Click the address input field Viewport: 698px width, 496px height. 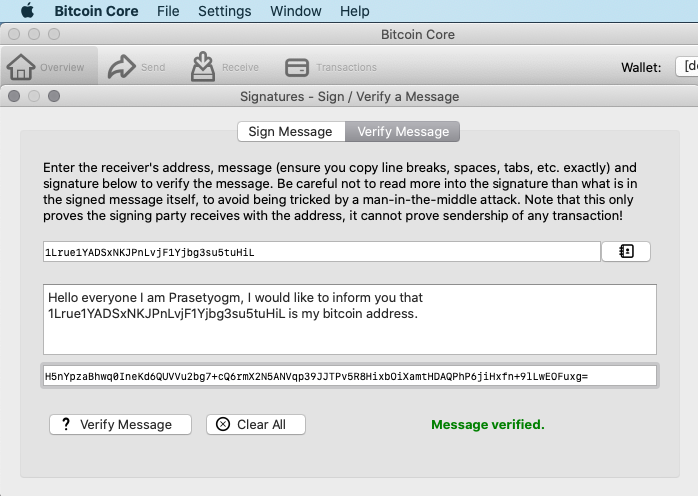[322, 252]
